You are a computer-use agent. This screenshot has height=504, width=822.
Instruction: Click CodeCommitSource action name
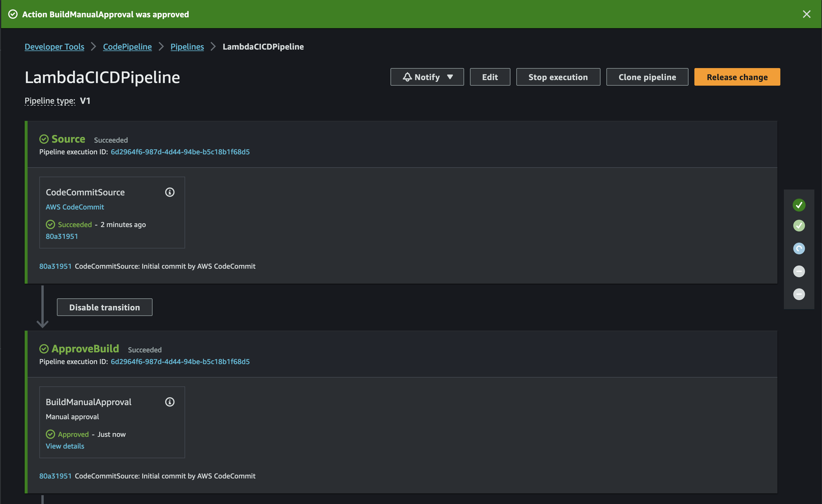pos(85,192)
